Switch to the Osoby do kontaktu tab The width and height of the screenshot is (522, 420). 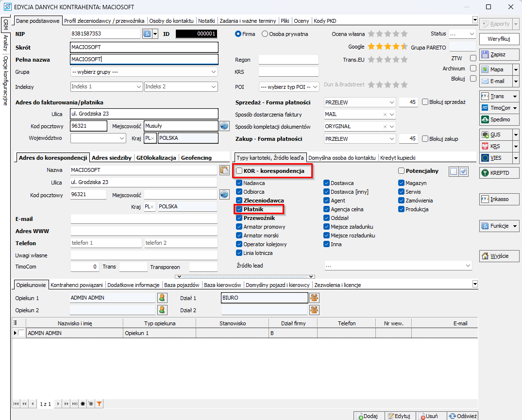pos(171,21)
